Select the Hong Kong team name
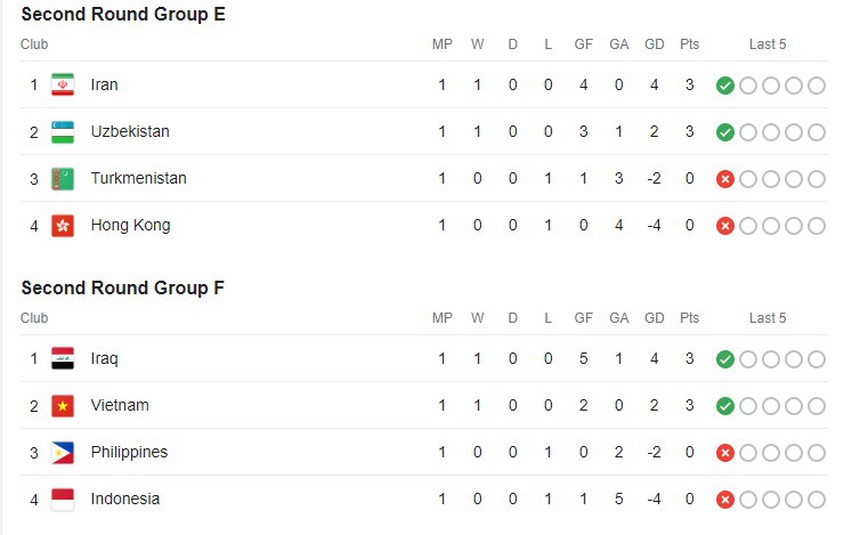This screenshot has height=535, width=860. [x=130, y=226]
